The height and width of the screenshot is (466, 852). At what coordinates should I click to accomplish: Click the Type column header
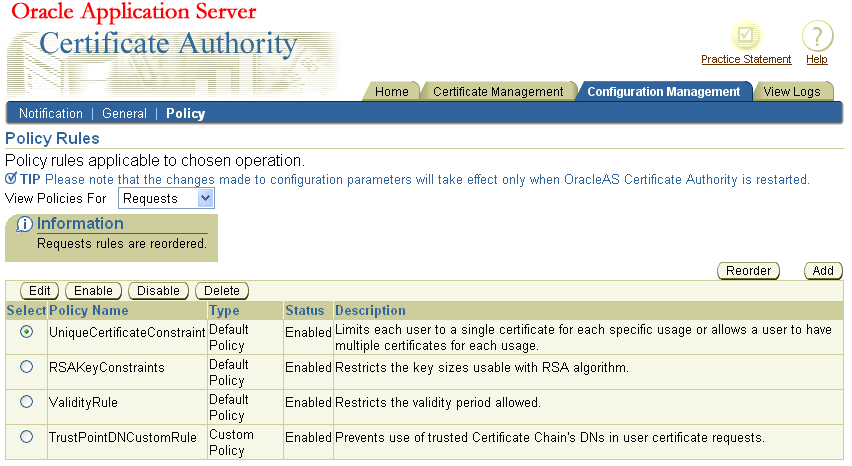(x=224, y=310)
